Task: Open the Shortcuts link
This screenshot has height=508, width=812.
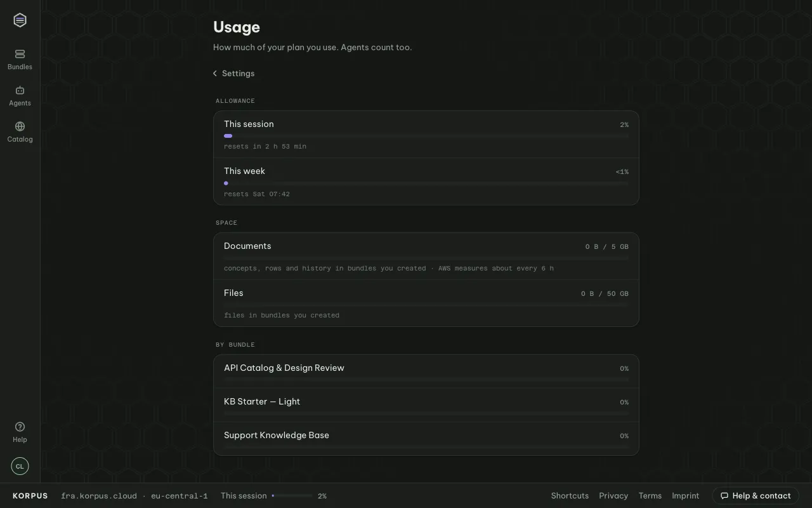Action: tap(570, 496)
